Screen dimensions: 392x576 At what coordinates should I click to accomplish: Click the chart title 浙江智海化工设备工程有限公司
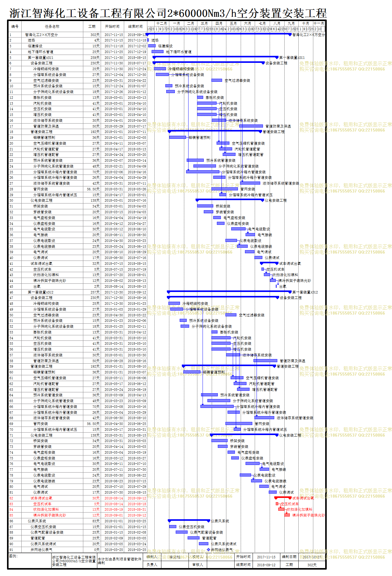coord(88,13)
